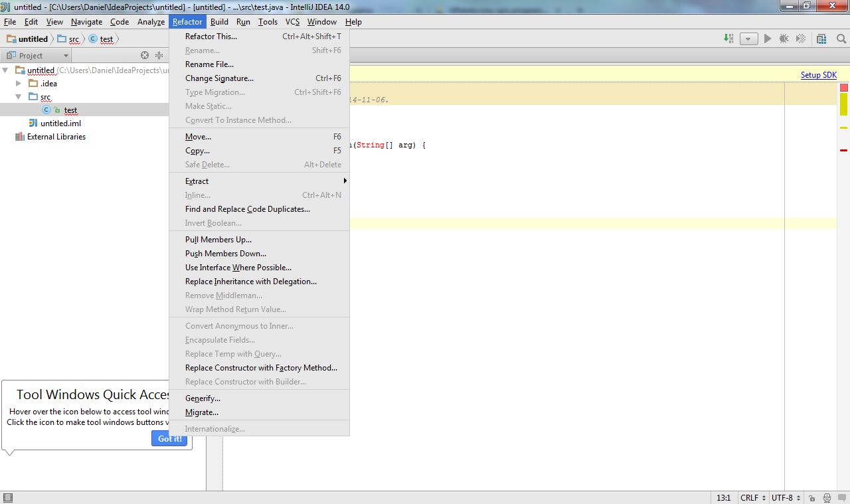The width and height of the screenshot is (850, 504).
Task: Change CRLF line separator
Action: pyautogui.click(x=753, y=498)
